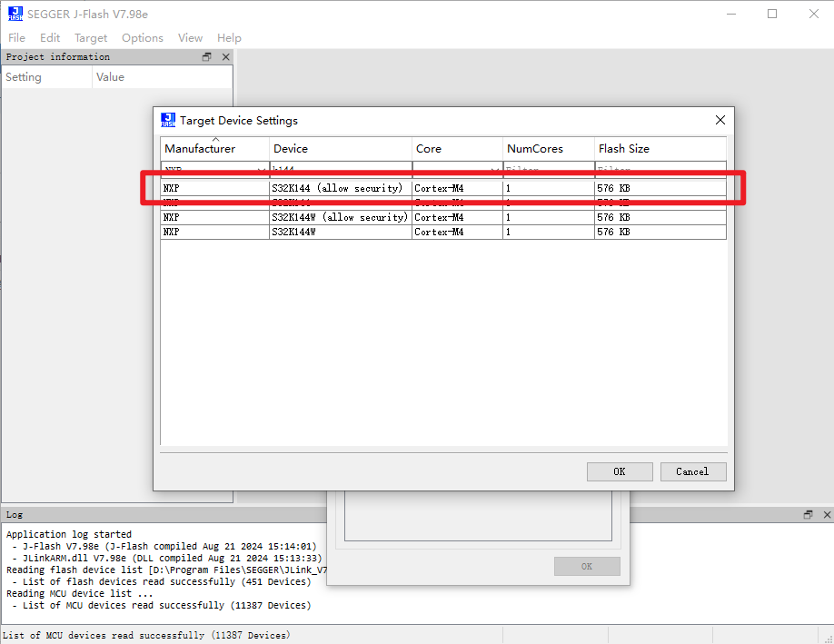Click the status bar message about MCU devices
The width and height of the screenshot is (834, 644).
(146, 636)
